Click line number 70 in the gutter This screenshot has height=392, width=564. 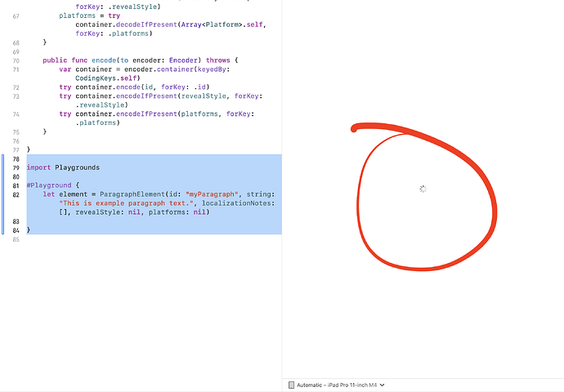(x=16, y=60)
